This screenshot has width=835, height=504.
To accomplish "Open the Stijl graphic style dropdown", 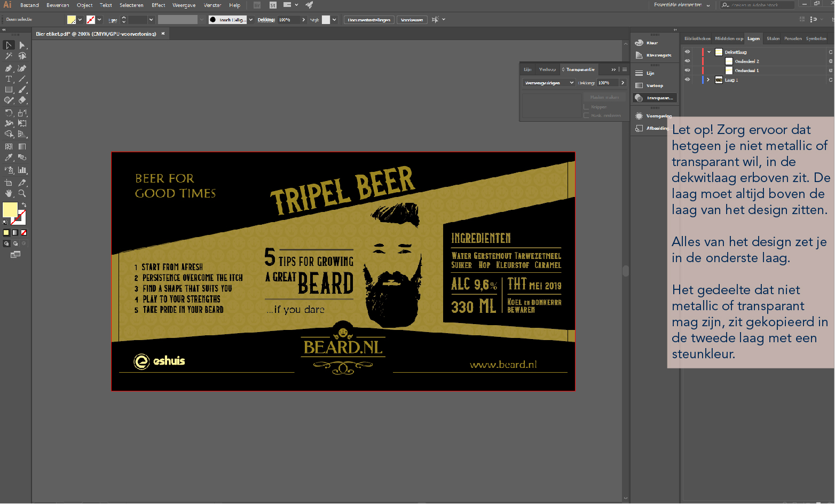I will coord(334,20).
